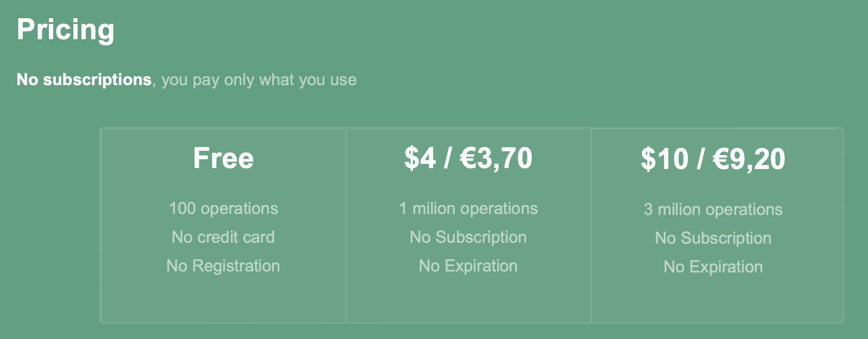
Task: Click '3 milion operations' text
Action: pos(713,209)
